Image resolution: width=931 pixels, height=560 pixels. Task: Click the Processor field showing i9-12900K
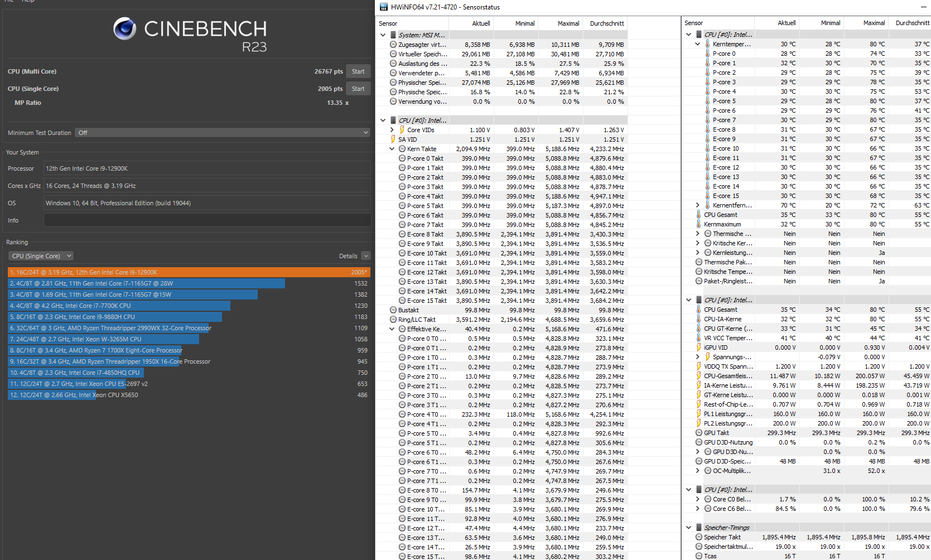[207, 168]
